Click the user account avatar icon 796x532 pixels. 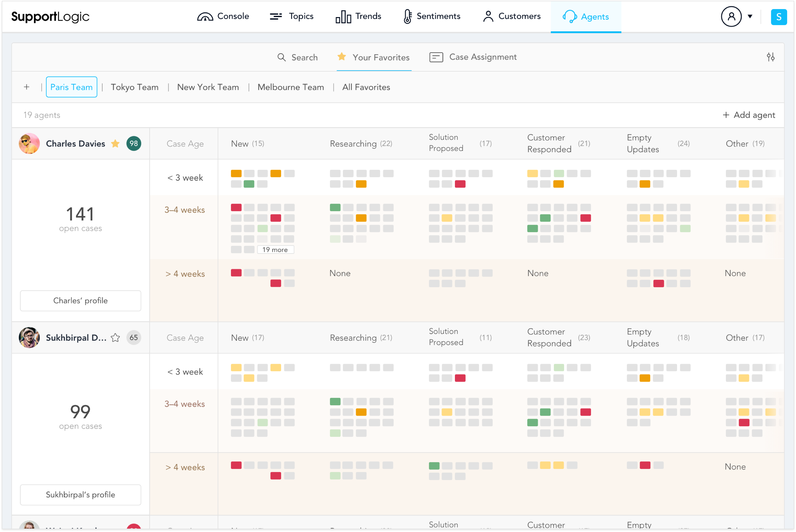(731, 16)
